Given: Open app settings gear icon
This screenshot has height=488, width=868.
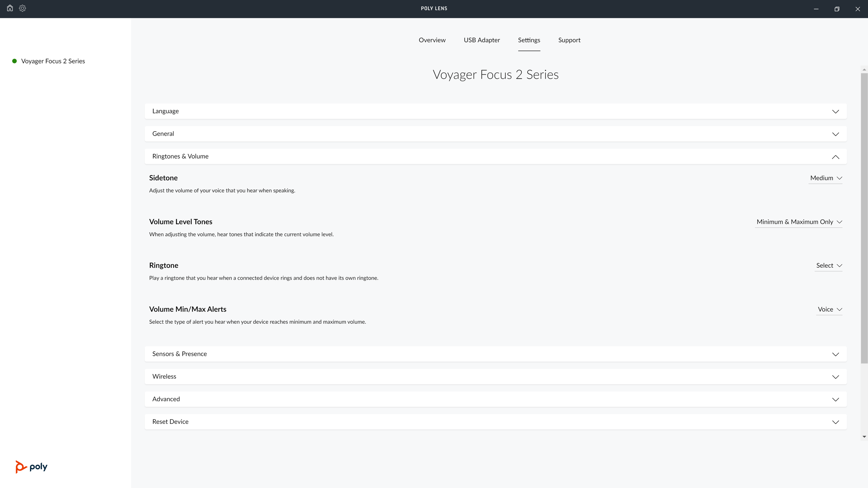Looking at the screenshot, I should (23, 8).
